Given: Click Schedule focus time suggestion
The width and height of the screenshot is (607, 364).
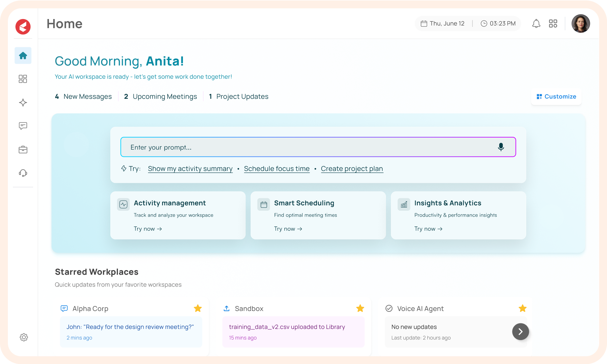Looking at the screenshot, I should (277, 169).
